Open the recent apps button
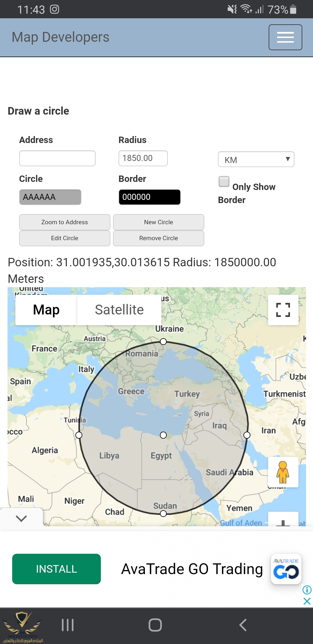The image size is (313, 644). coord(68,625)
